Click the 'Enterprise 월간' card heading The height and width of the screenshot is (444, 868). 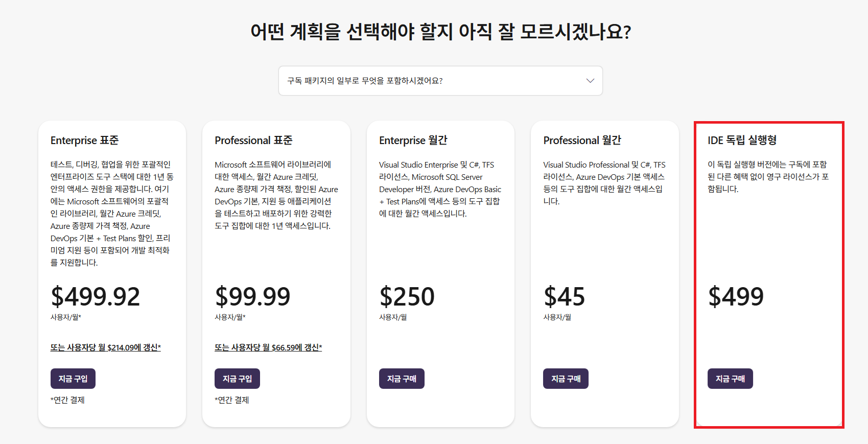tap(413, 141)
